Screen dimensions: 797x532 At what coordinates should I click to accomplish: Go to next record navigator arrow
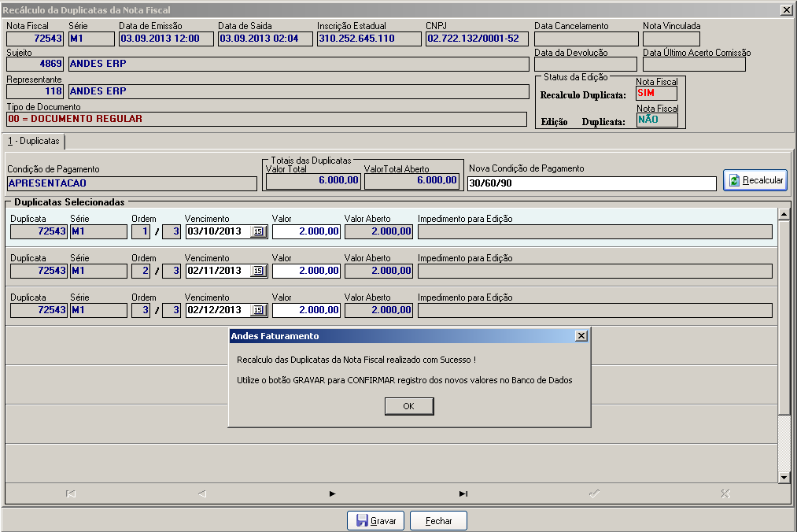coord(333,493)
